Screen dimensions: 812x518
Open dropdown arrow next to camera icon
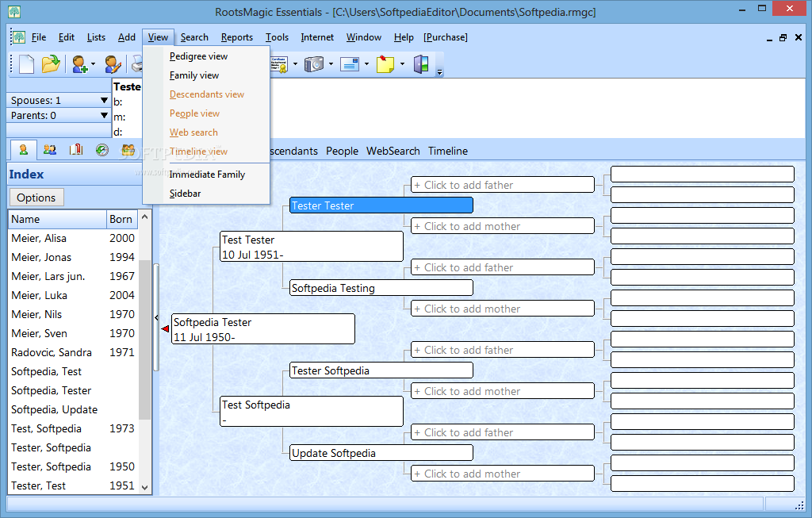[331, 64]
